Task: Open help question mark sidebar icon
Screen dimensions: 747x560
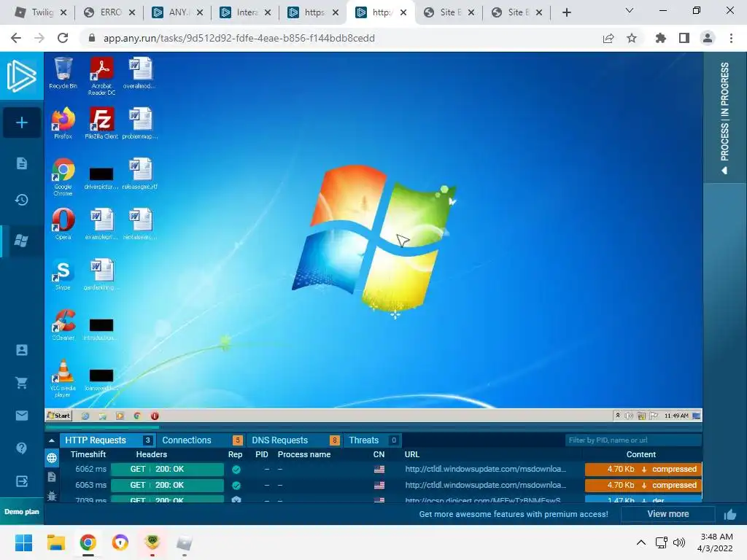Action: 21,448
